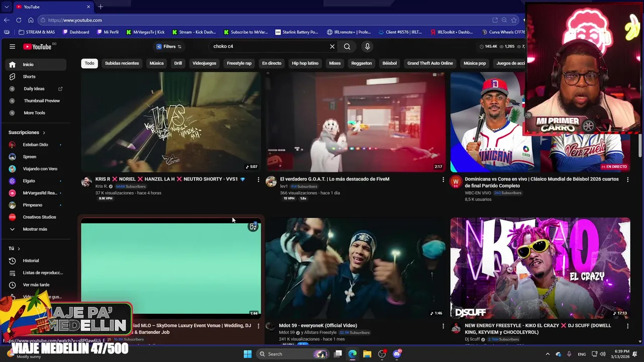
Task: Open options menu for New Energy Freestyle
Action: tap(627, 326)
